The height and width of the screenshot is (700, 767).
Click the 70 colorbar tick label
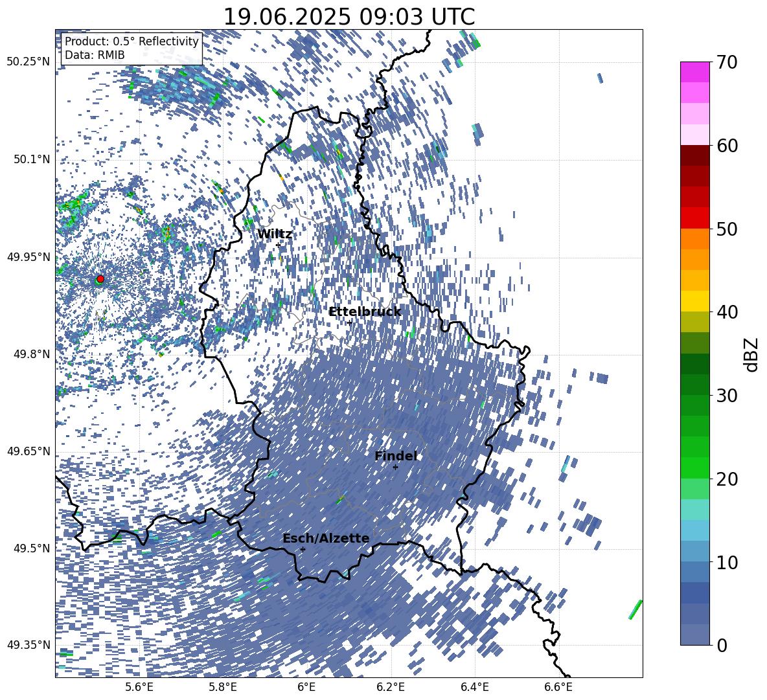726,62
